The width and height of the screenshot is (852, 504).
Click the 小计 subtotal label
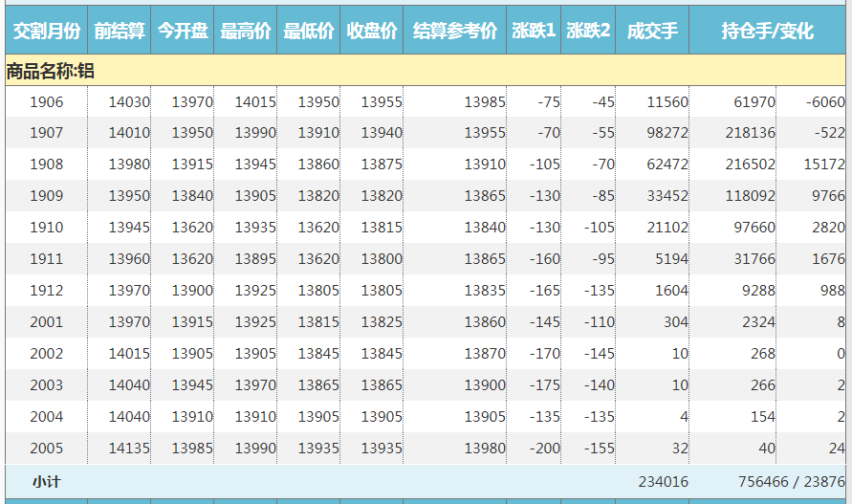46,482
